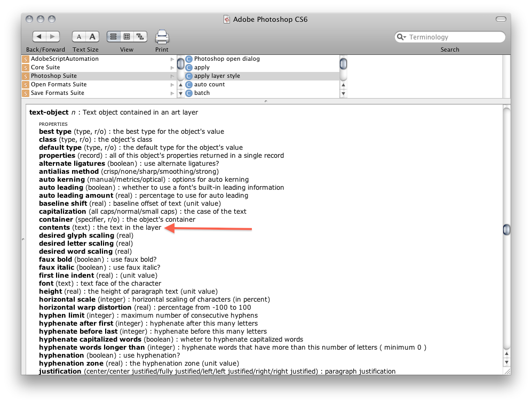Increase text size with large A
The height and width of the screenshot is (404, 532).
point(92,37)
